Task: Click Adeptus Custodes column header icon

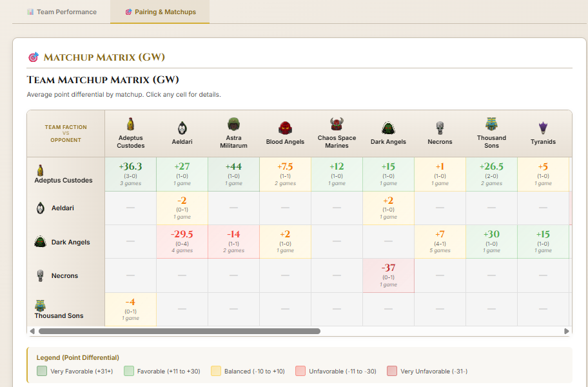Action: click(130, 124)
